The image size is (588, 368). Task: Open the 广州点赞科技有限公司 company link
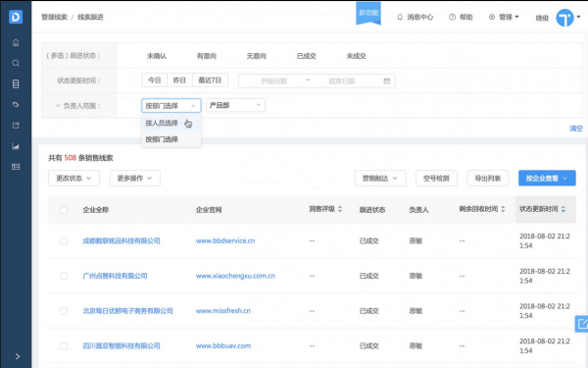pyautogui.click(x=115, y=276)
